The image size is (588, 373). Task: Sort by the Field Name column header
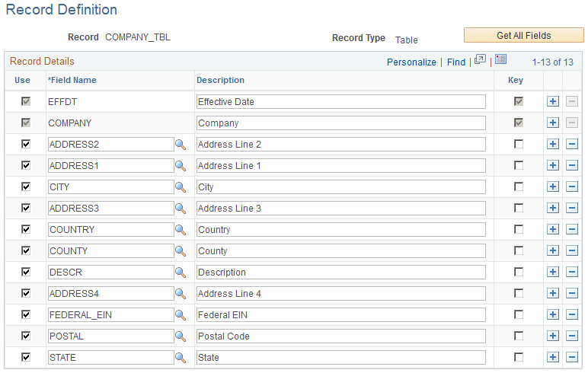pos(72,80)
